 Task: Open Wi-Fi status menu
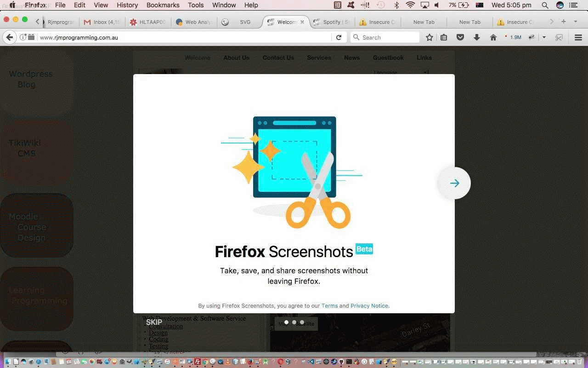pyautogui.click(x=410, y=5)
